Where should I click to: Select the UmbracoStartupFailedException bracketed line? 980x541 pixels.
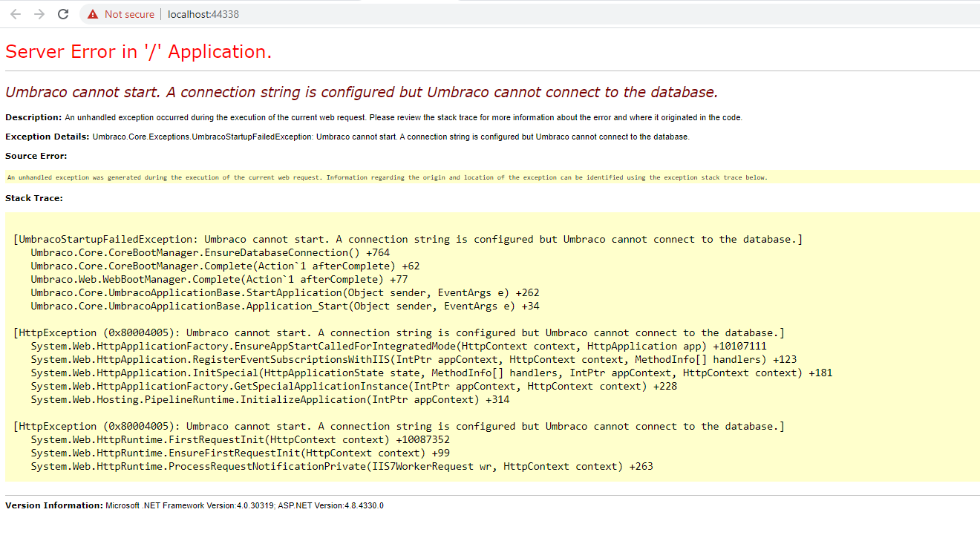(x=408, y=239)
